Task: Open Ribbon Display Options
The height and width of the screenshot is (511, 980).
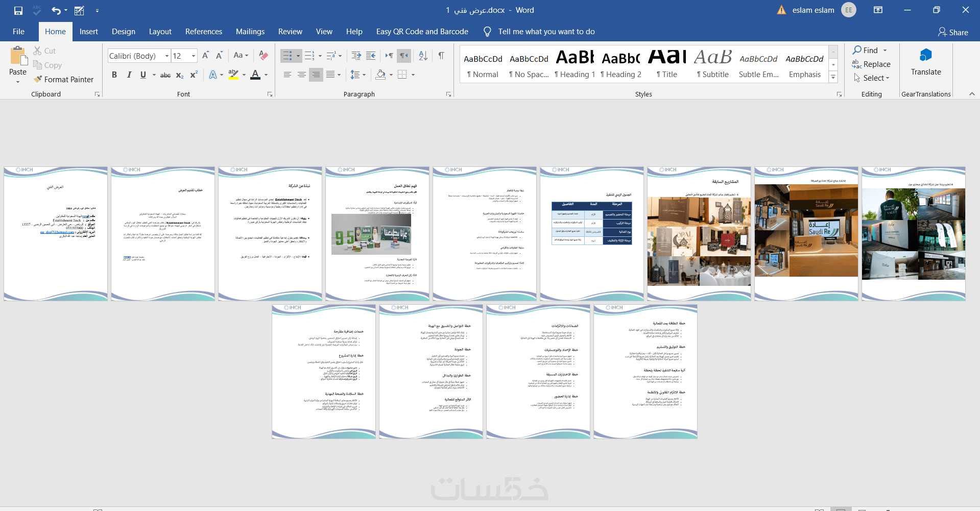Action: (x=878, y=10)
